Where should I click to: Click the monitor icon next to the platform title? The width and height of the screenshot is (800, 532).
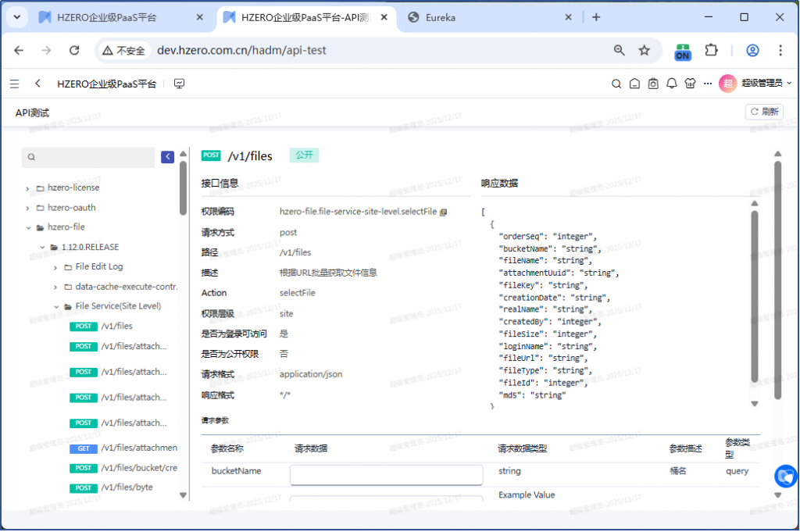(x=179, y=84)
